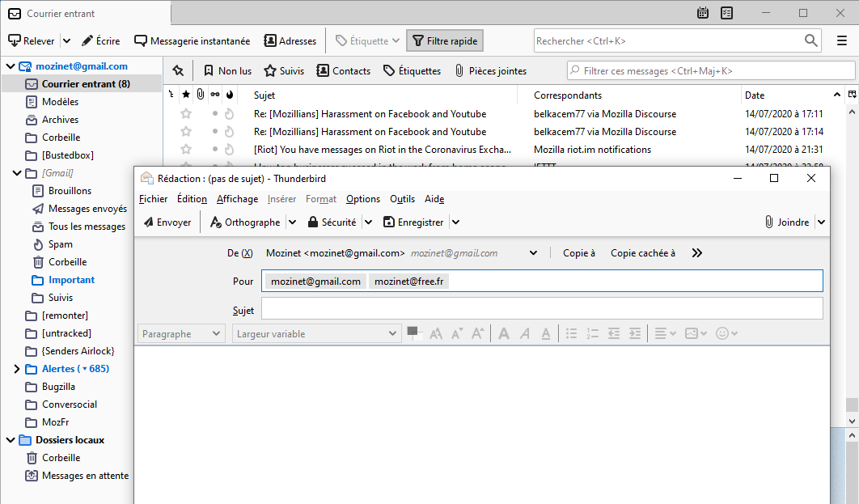The image size is (859, 504).
Task: Open Joindre dropdown arrow
Action: (x=821, y=222)
